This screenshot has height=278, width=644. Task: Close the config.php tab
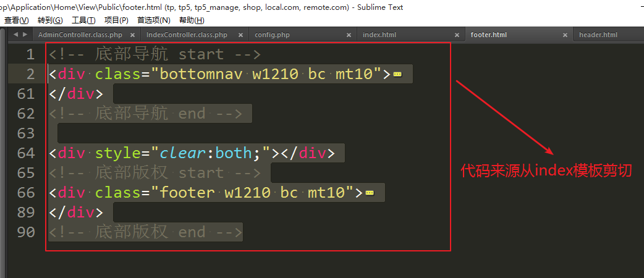pos(349,35)
